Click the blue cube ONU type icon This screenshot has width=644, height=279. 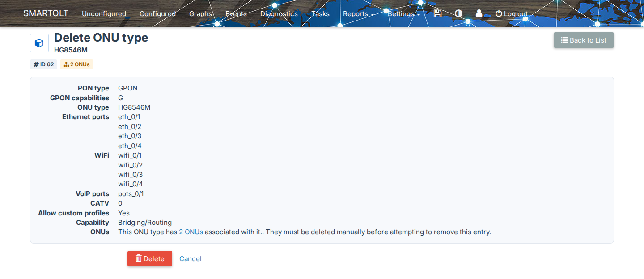coord(39,43)
